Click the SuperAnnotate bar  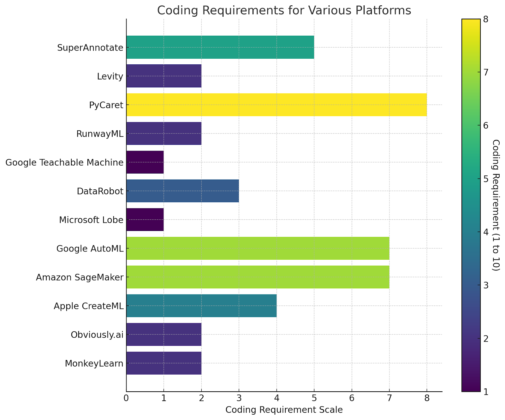click(x=220, y=47)
